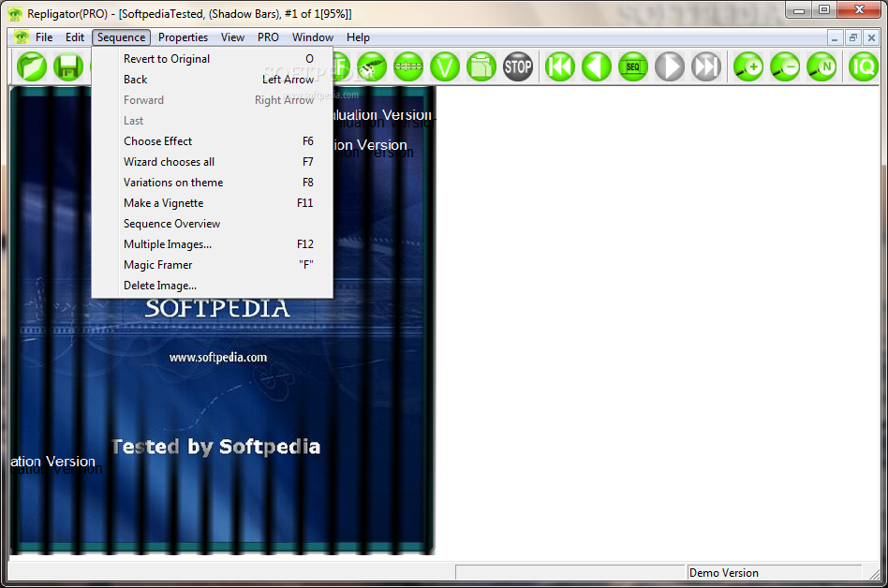This screenshot has width=888, height=588.
Task: Click the green film strip variations icon
Action: 408,66
